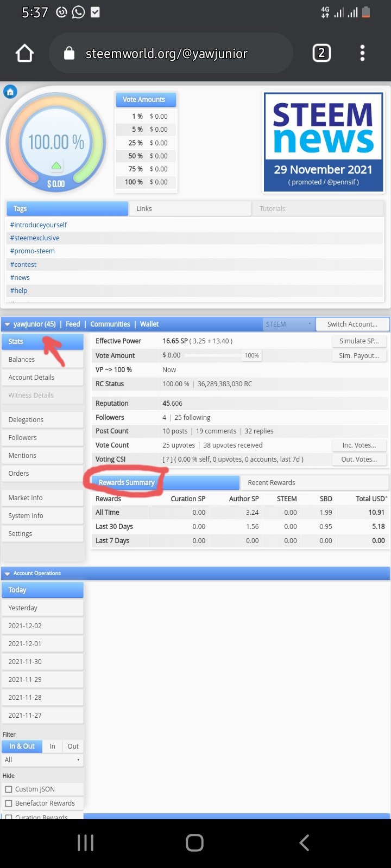Select the Tags tab
The image size is (391, 868).
[x=67, y=208]
